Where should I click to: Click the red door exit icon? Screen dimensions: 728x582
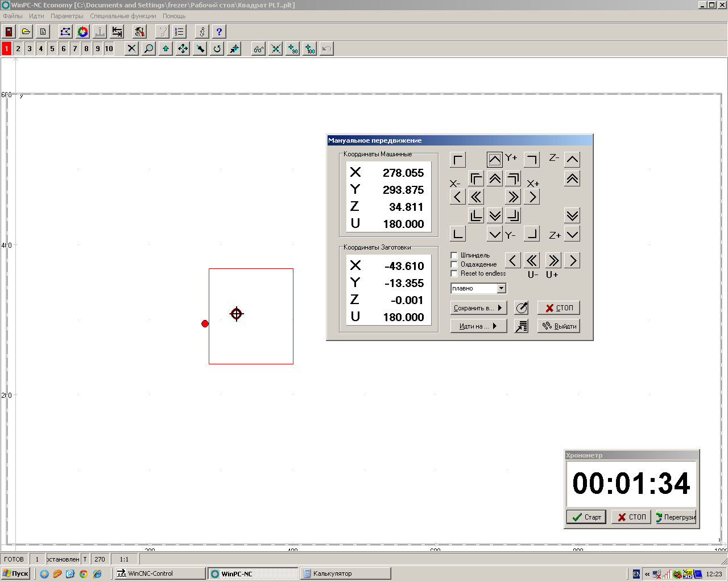[9, 32]
